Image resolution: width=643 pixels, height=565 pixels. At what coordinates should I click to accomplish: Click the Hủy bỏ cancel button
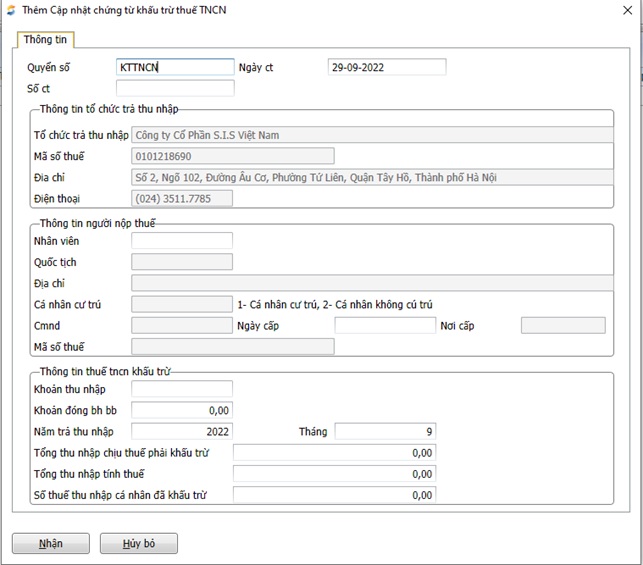pyautogui.click(x=139, y=543)
